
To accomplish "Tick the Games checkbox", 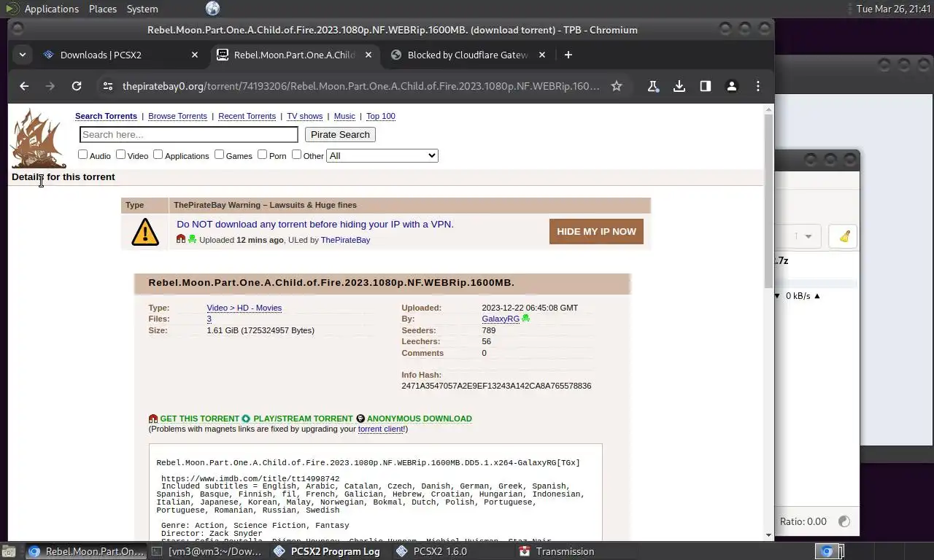I will coord(219,155).
